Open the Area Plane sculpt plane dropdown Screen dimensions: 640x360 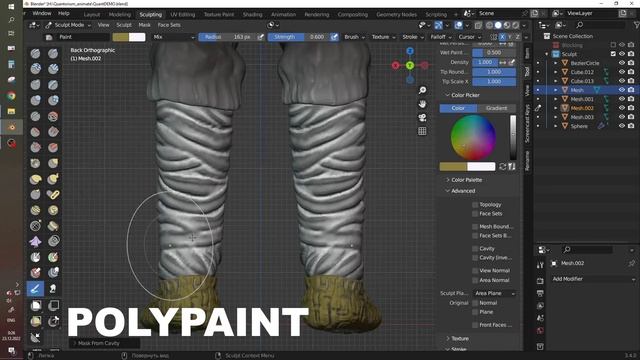pyautogui.click(x=494, y=293)
